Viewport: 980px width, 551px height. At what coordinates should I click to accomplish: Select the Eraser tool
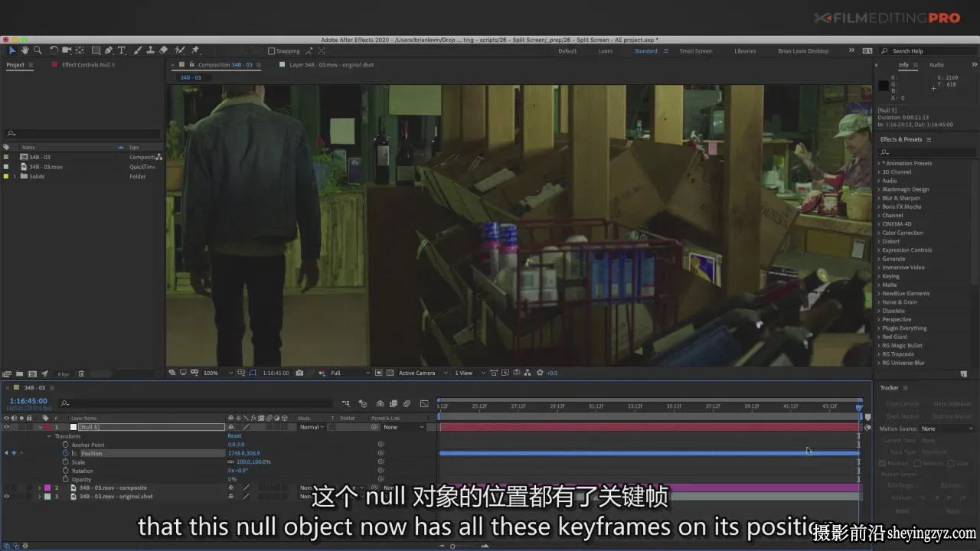pyautogui.click(x=164, y=51)
